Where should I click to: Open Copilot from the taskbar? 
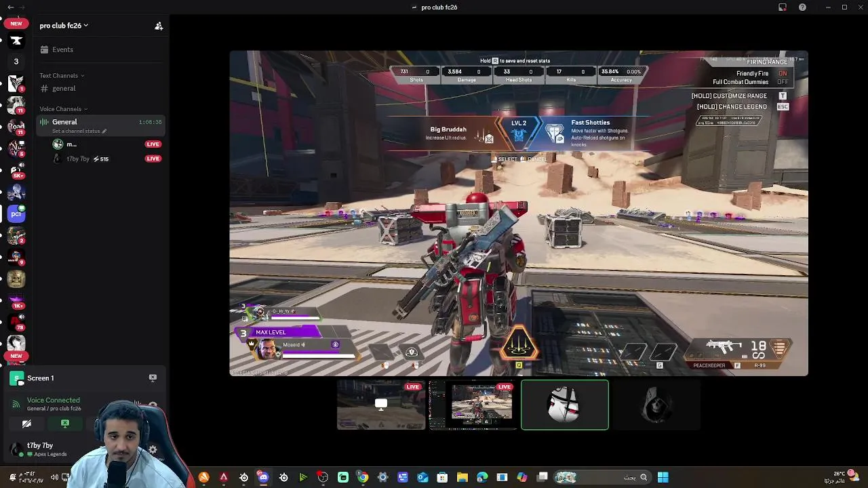tap(522, 477)
